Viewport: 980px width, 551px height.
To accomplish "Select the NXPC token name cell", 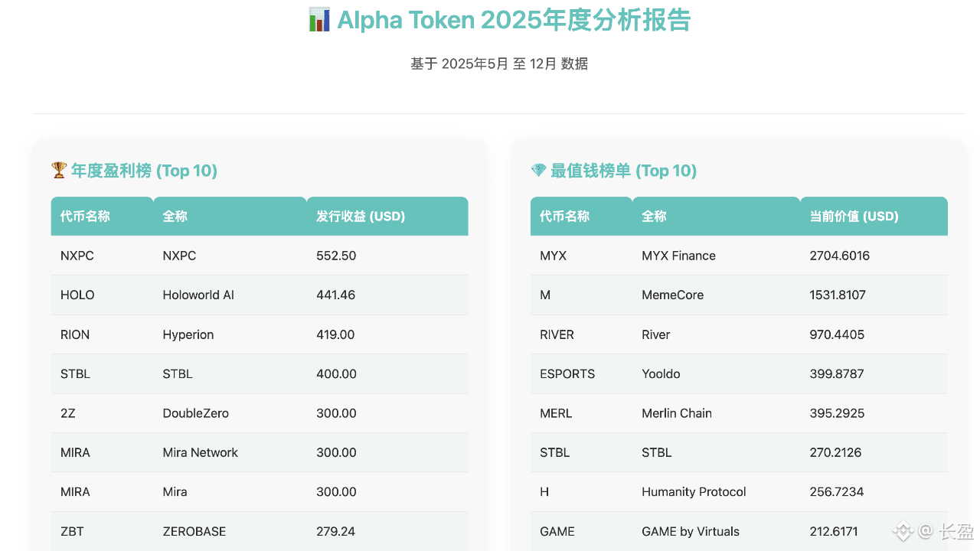I will pyautogui.click(x=77, y=256).
